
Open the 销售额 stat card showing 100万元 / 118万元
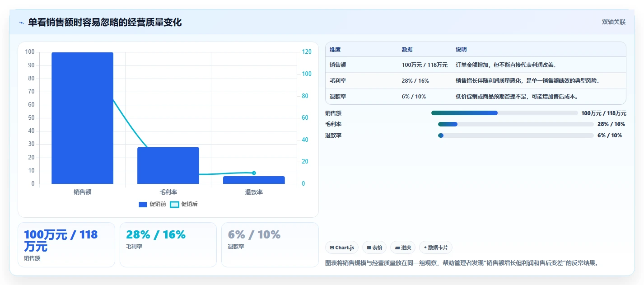pyautogui.click(x=66, y=245)
